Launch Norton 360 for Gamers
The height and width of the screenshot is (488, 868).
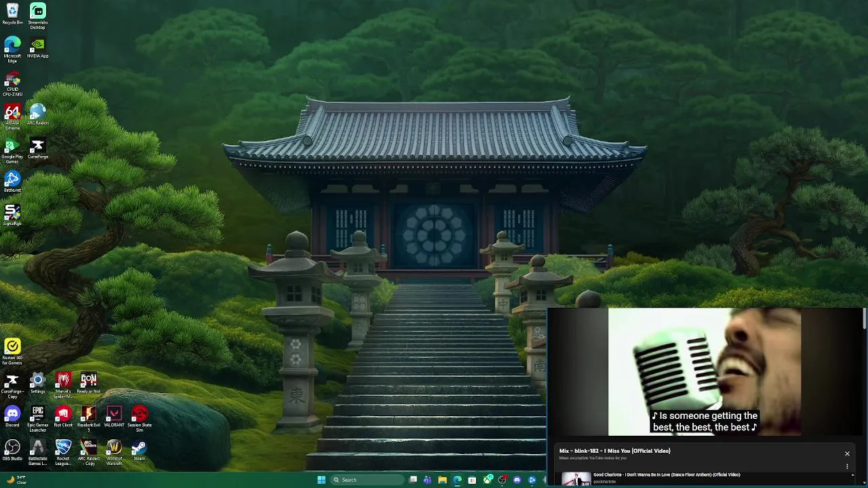(12, 352)
